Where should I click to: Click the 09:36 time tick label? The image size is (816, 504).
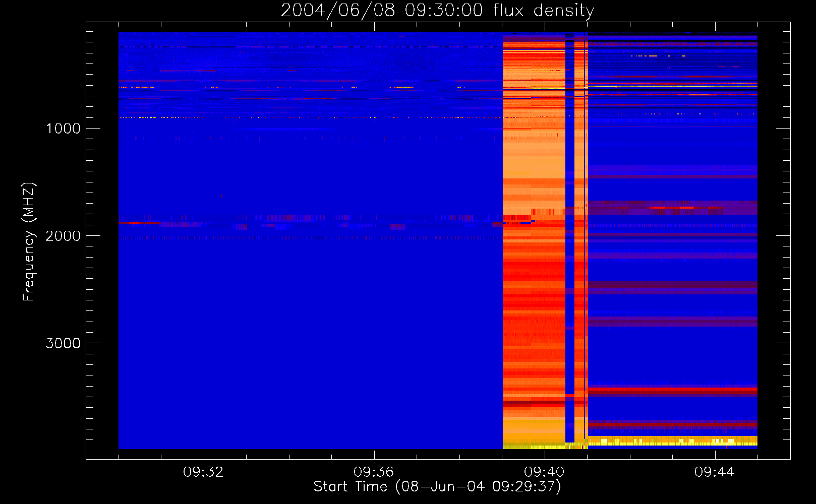click(x=374, y=472)
